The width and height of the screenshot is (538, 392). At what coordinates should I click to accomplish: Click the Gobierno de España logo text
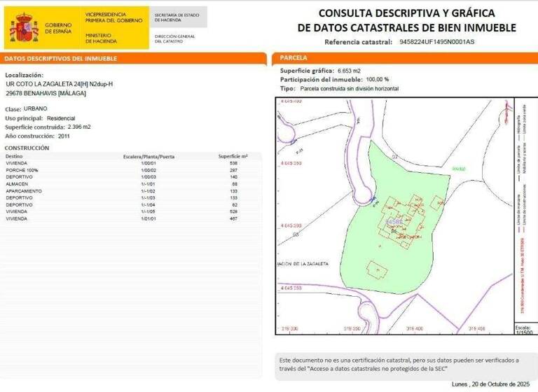[58, 29]
